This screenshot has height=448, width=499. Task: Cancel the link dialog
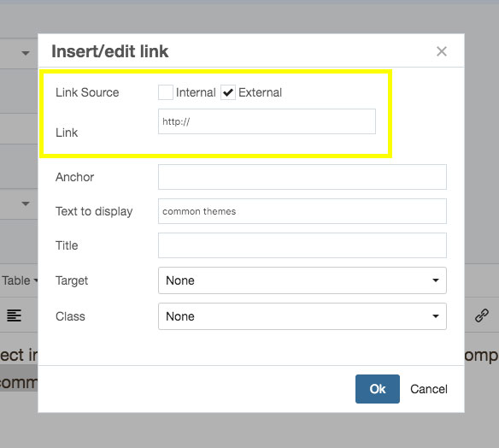pyautogui.click(x=429, y=389)
